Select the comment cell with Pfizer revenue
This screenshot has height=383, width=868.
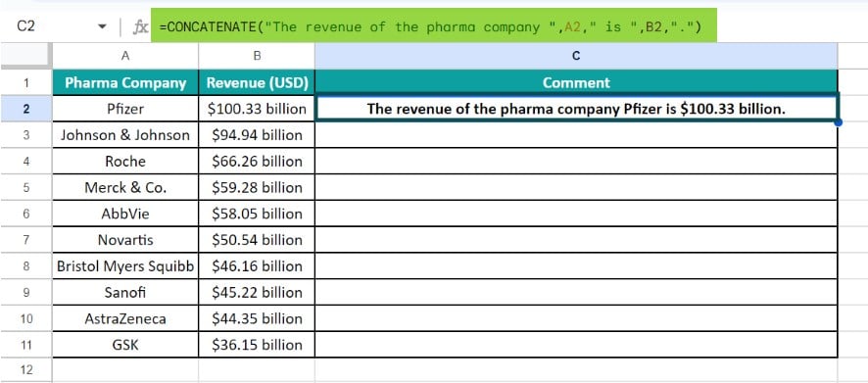(576, 109)
